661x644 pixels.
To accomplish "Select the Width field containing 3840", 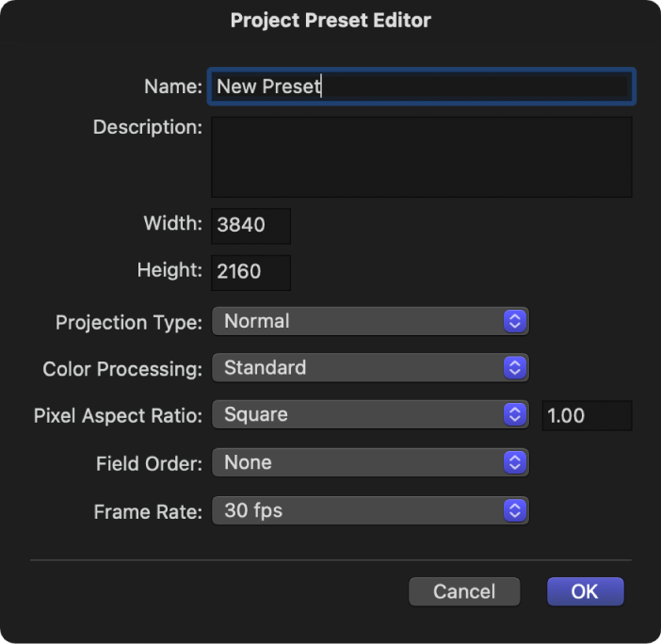I will point(250,226).
